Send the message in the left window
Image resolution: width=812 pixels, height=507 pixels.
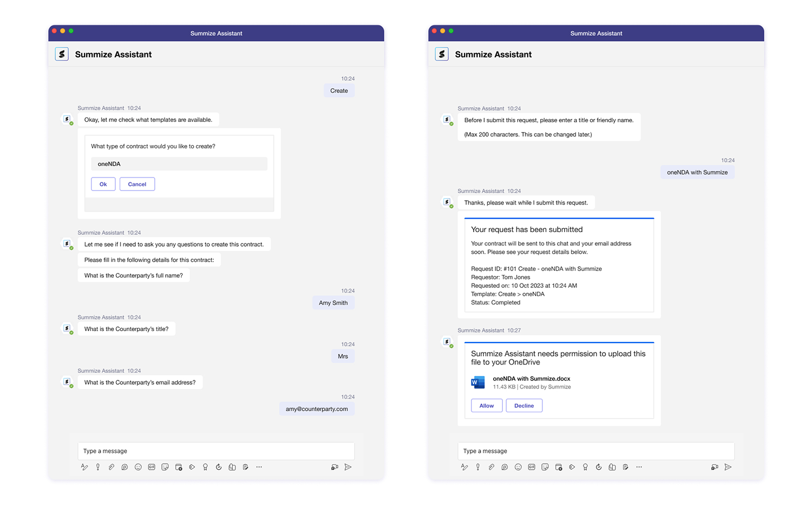(348, 467)
